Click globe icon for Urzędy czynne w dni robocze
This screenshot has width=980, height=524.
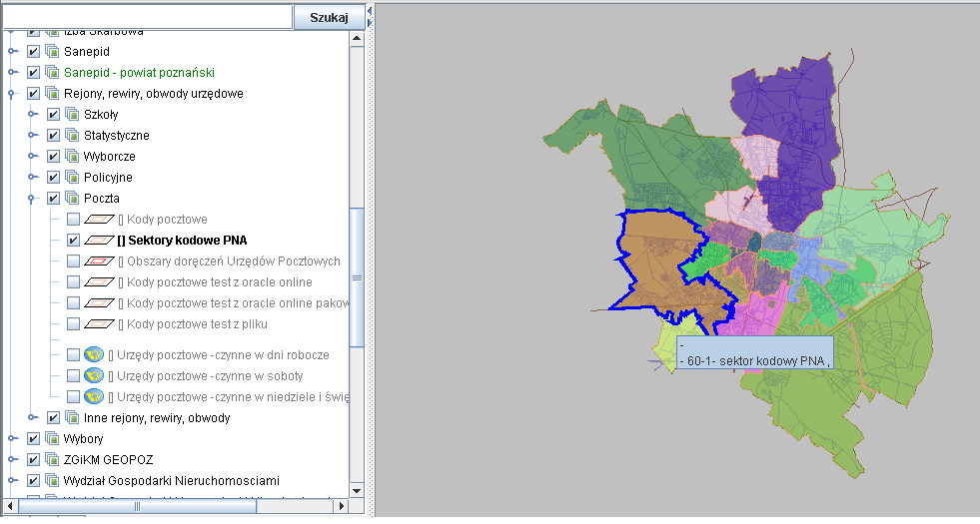[95, 355]
